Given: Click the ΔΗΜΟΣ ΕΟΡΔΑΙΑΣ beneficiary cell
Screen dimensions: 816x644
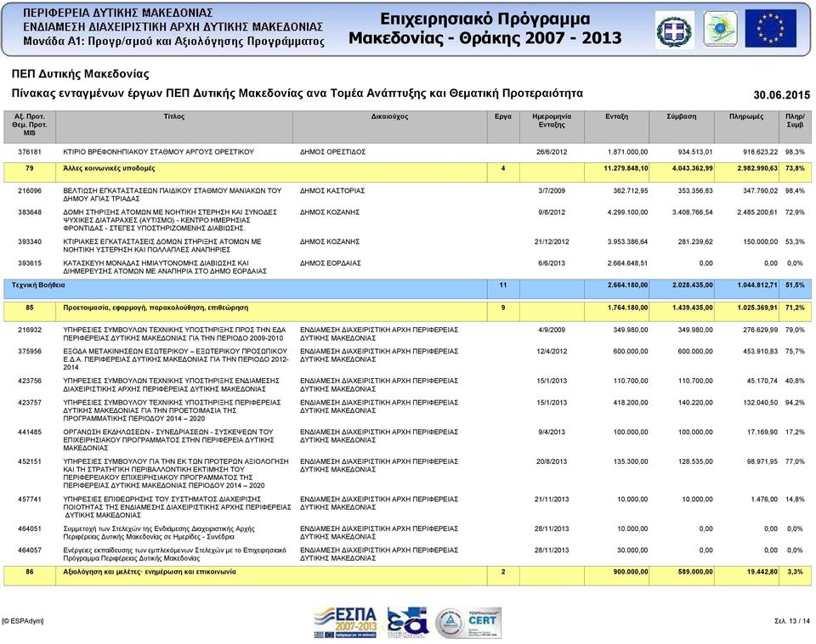Looking at the screenshot, I should click(x=331, y=263).
